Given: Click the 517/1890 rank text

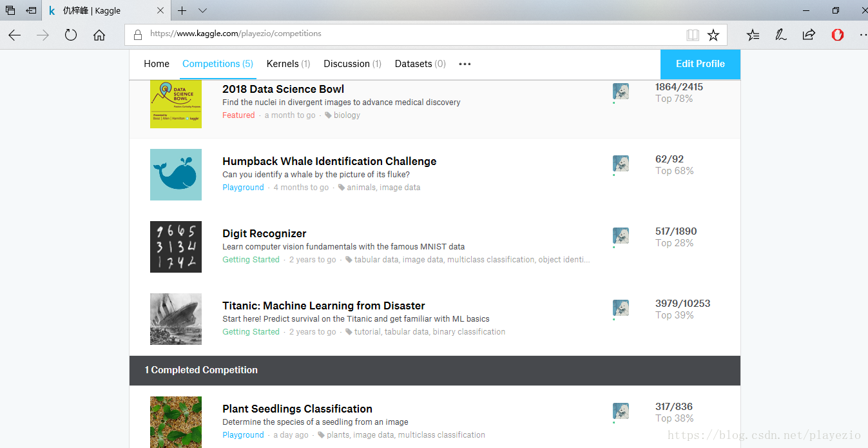Looking at the screenshot, I should 676,231.
